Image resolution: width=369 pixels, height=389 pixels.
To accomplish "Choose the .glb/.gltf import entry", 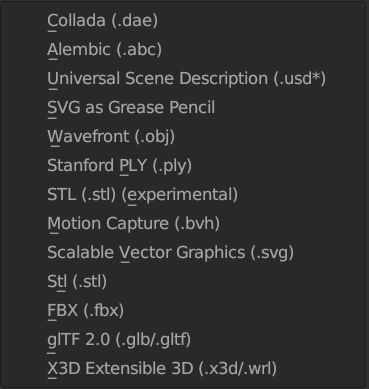I will 183,340.
